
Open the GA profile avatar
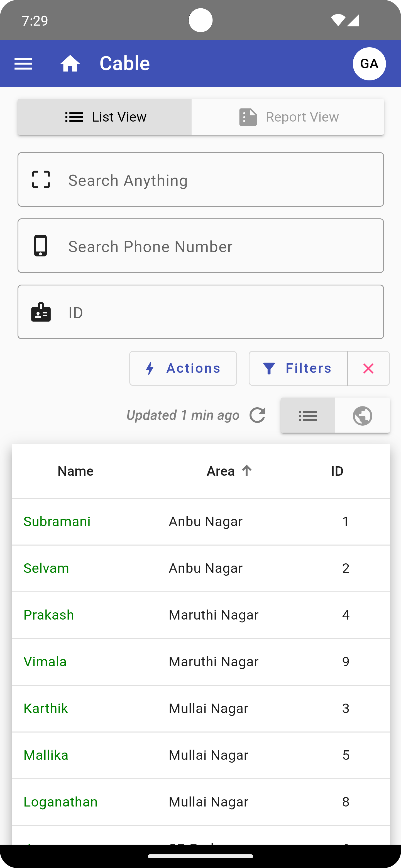click(x=369, y=64)
